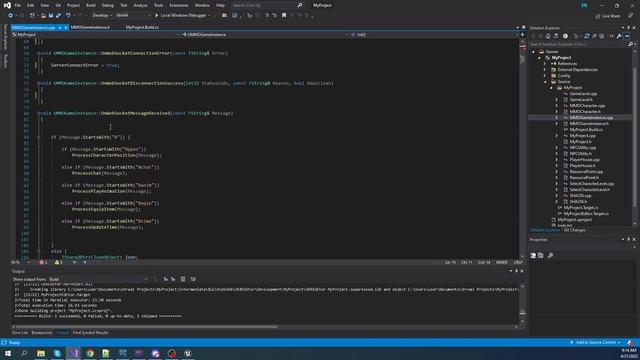Select MMOGameInstance.h in Solution Explorer

589,124
